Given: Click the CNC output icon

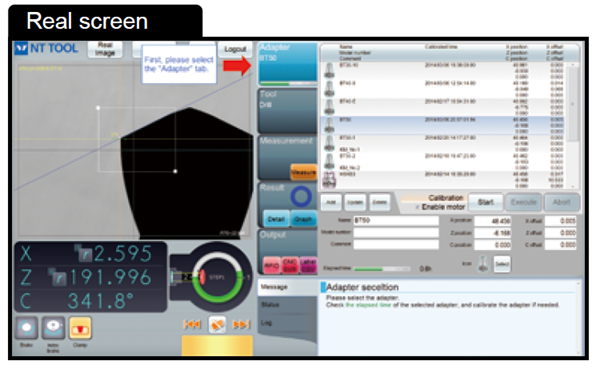Looking at the screenshot, I should (x=290, y=265).
